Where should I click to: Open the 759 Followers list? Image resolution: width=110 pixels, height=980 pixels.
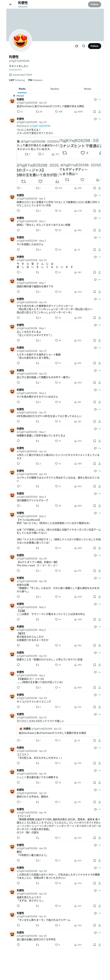[x=35, y=80]
